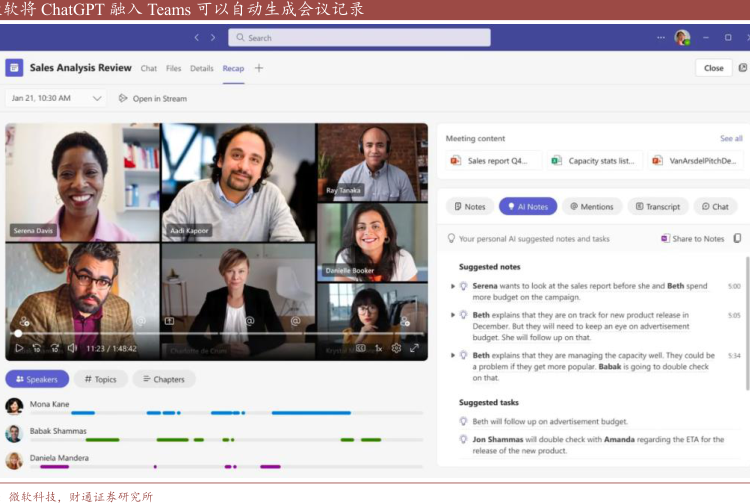The image size is (750, 504).
Task: Click the pop-out icon beside Close
Action: tap(743, 68)
